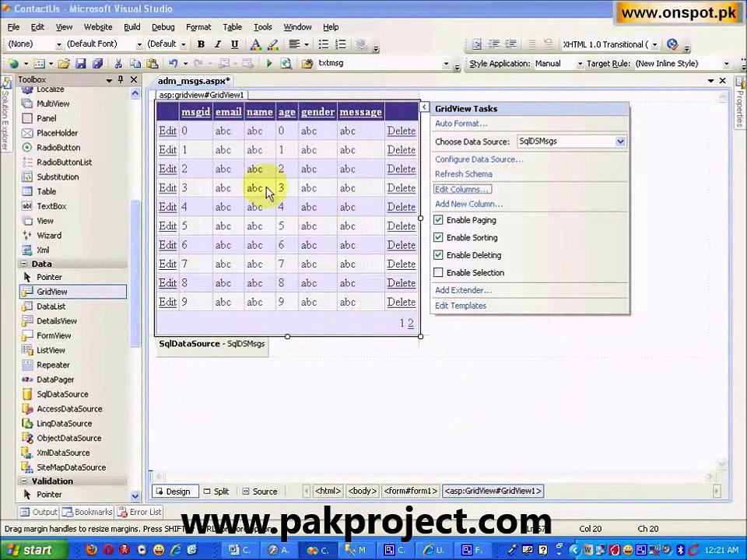Click the Add New Column link
747x560 pixels.
(468, 205)
